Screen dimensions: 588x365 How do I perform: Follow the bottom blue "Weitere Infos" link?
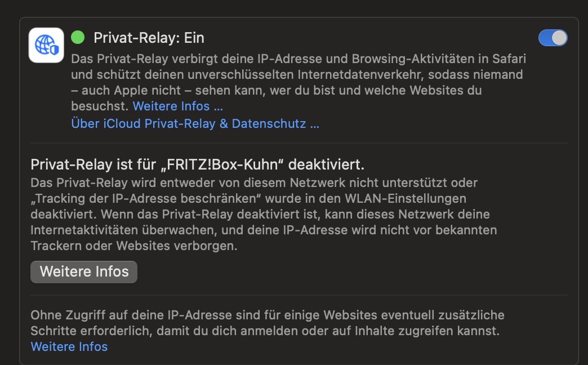(69, 346)
